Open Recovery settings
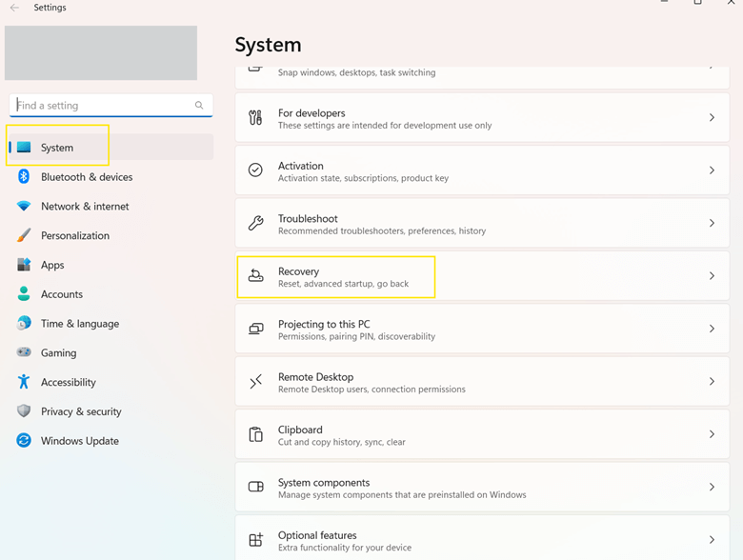 (x=482, y=276)
